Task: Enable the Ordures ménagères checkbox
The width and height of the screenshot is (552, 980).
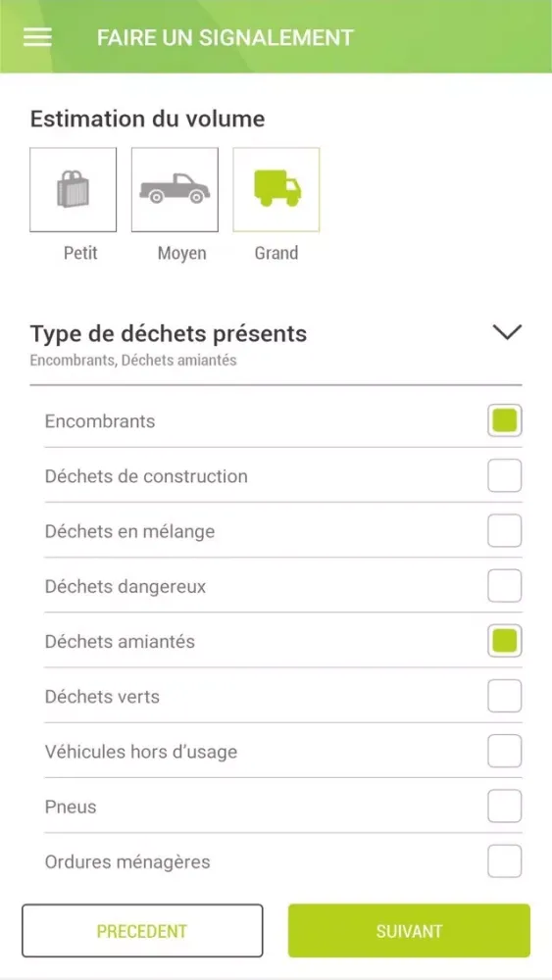Action: point(505,860)
